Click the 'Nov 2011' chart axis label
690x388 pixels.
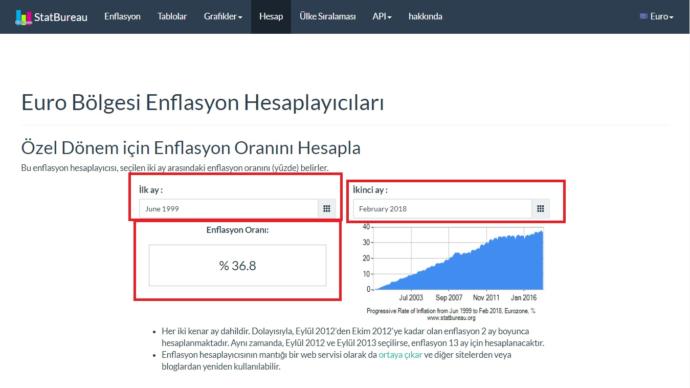tap(486, 298)
